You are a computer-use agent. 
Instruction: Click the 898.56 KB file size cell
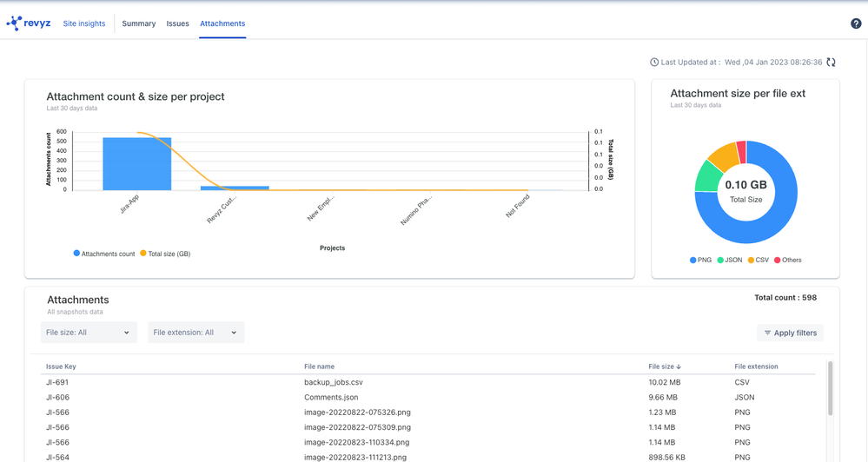[667, 457]
